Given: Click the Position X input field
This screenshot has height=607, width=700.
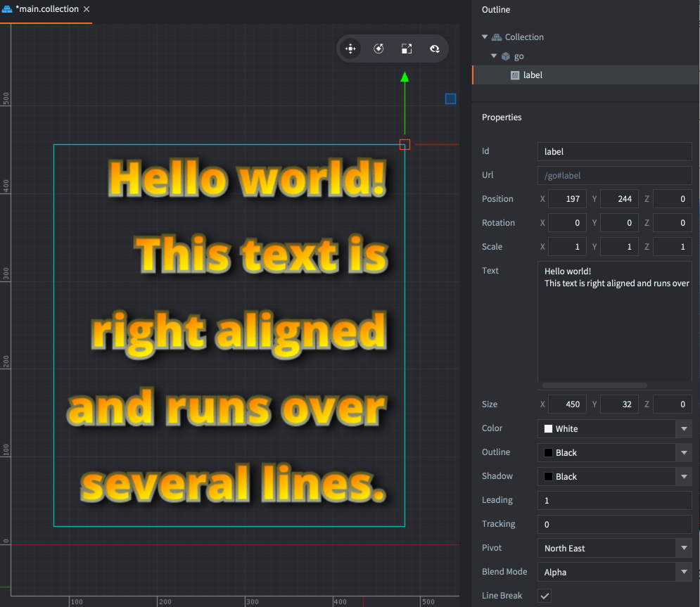Looking at the screenshot, I should (568, 198).
